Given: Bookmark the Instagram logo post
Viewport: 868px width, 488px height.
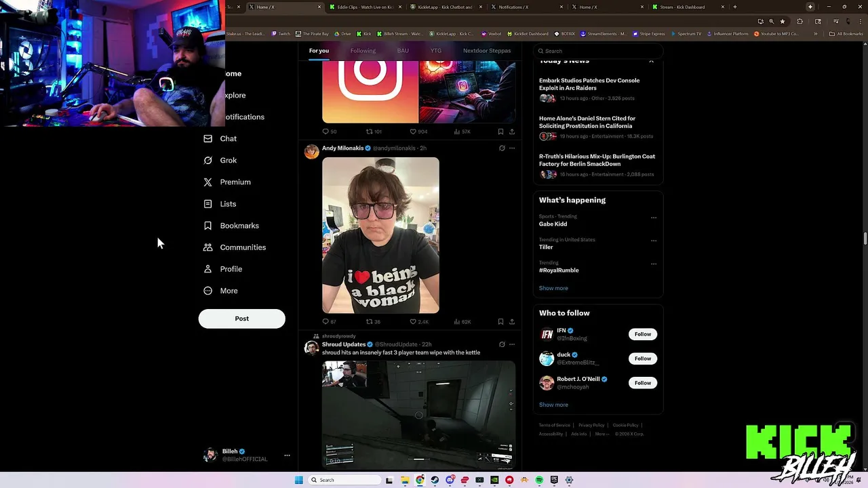Looking at the screenshot, I should point(500,131).
